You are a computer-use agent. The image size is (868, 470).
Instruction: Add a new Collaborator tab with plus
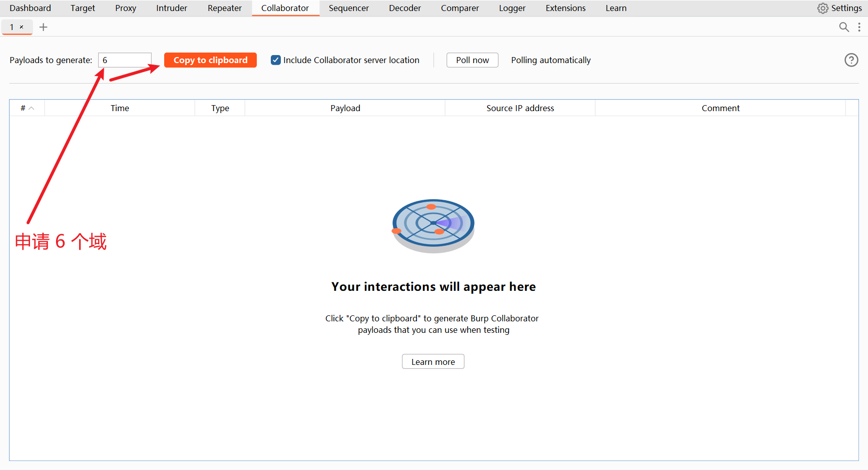pos(44,27)
